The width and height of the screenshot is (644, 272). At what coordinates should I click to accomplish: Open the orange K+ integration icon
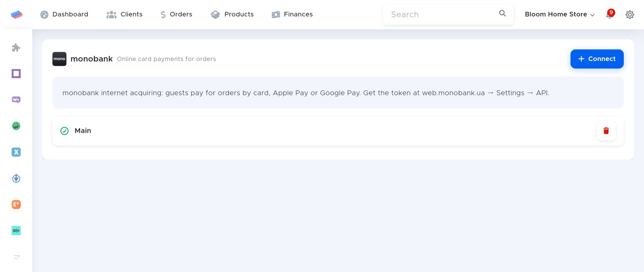click(16, 204)
